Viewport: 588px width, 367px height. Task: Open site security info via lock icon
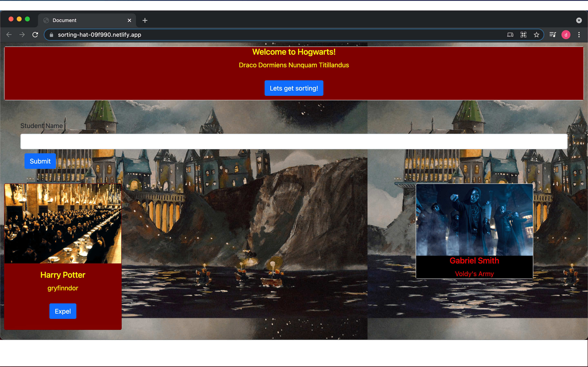(x=51, y=35)
